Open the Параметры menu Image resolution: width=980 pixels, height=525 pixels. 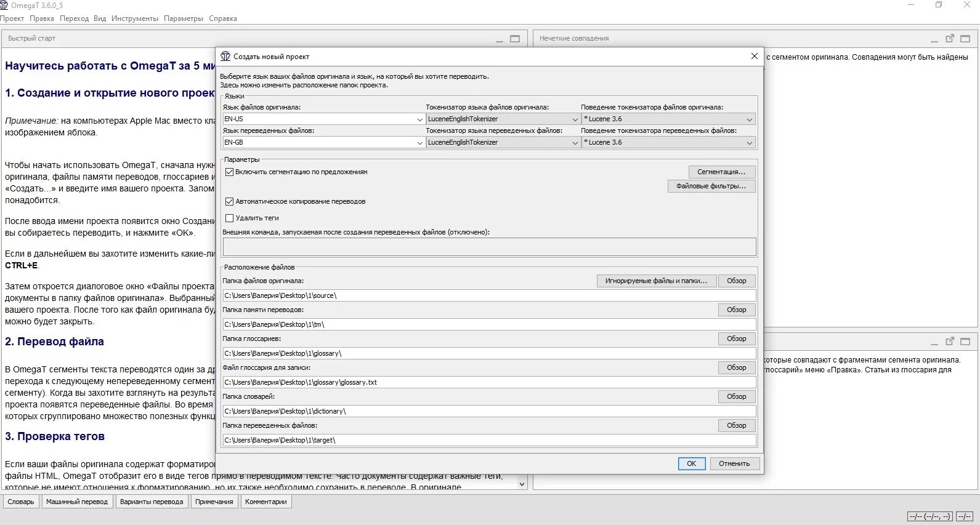[184, 18]
